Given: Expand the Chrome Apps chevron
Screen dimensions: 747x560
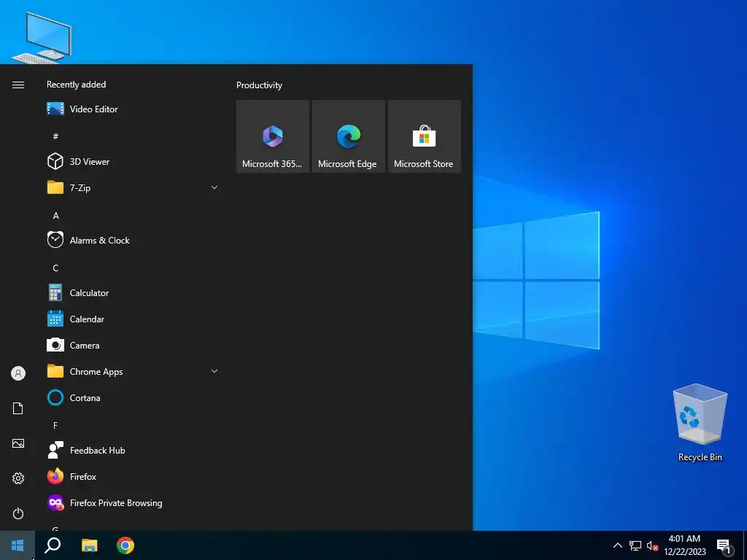Looking at the screenshot, I should [x=214, y=371].
